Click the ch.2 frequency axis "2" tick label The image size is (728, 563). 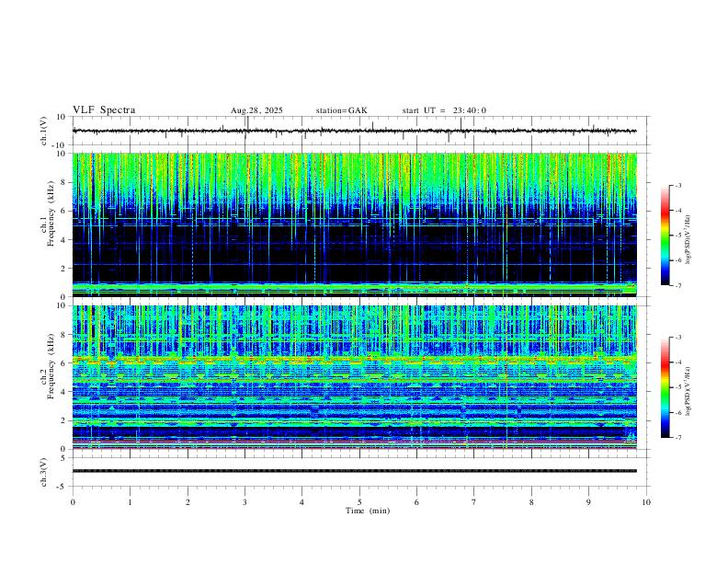64,420
